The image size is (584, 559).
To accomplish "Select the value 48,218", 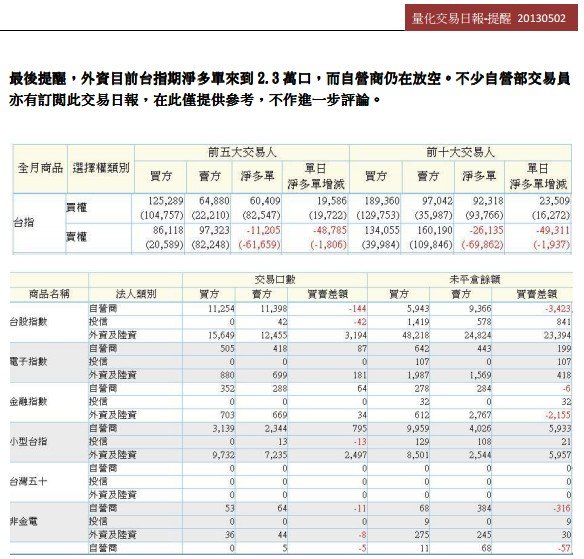I will coord(416,335).
